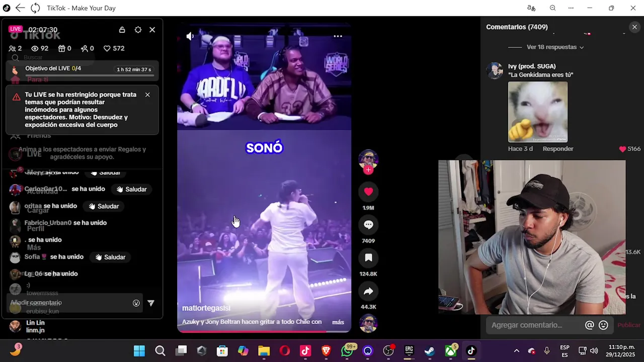Open LIVE overlay settings gear
Viewport: 644px width, 362px height.
[138, 30]
